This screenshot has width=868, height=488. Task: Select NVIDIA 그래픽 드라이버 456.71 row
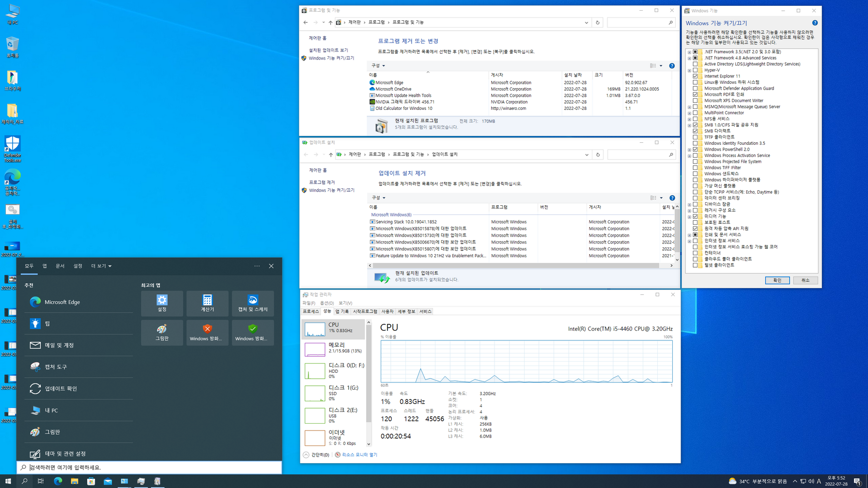[x=521, y=102]
